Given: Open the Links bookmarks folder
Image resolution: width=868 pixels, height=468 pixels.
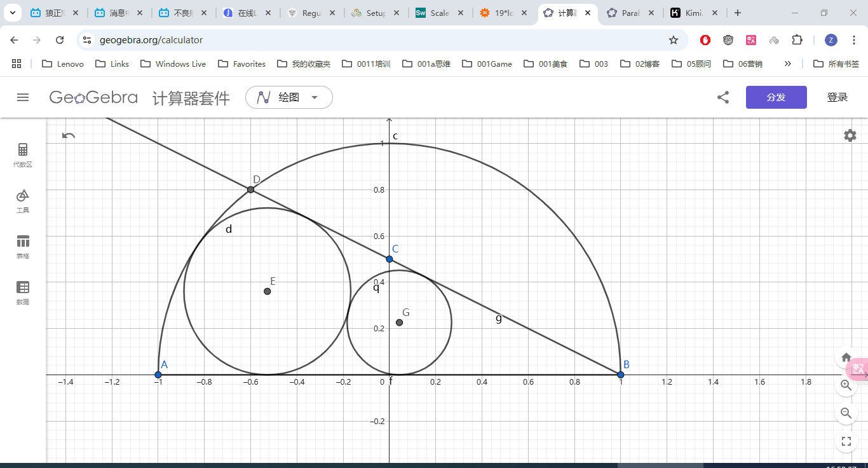Looking at the screenshot, I should pyautogui.click(x=112, y=64).
